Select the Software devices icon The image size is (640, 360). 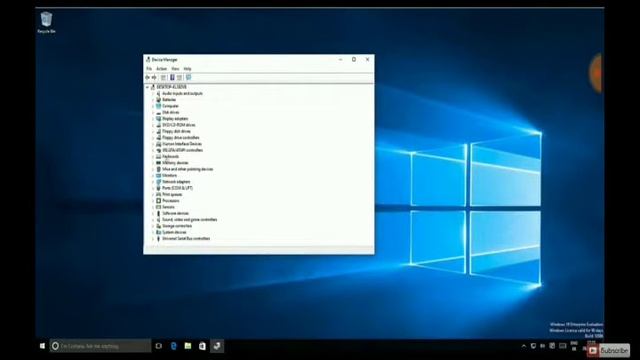158,213
